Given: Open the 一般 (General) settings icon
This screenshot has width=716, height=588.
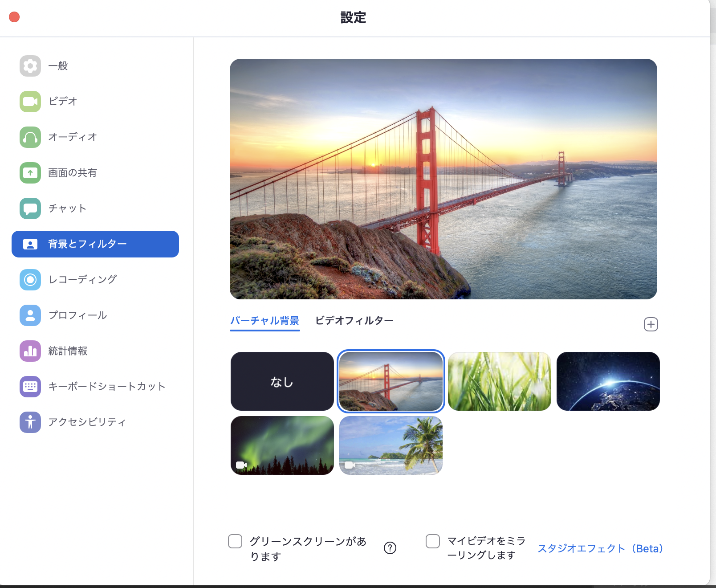Looking at the screenshot, I should point(30,66).
